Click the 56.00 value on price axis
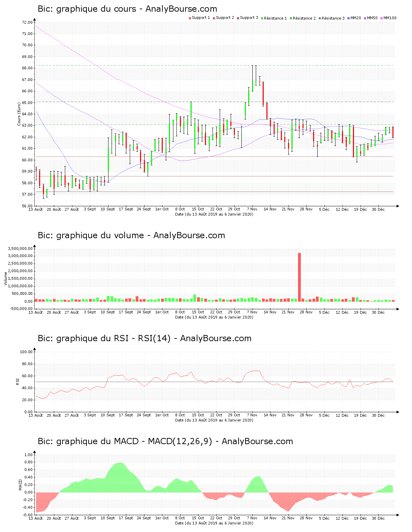The image size is (412, 532). pos(27,206)
